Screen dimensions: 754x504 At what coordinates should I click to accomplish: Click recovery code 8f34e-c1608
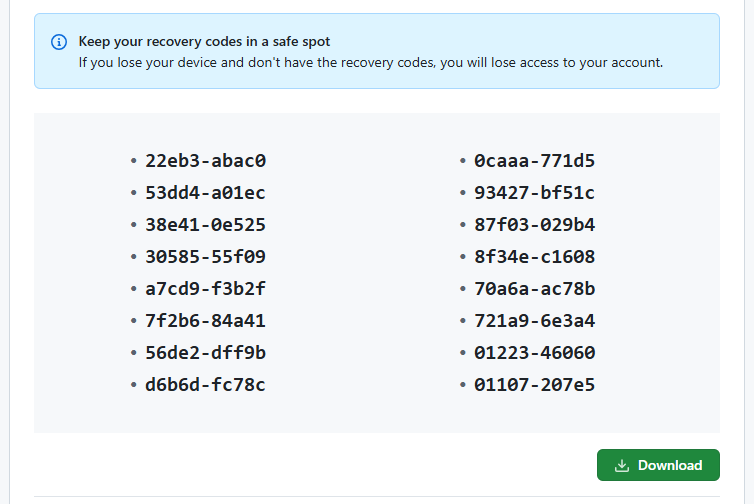[534, 256]
